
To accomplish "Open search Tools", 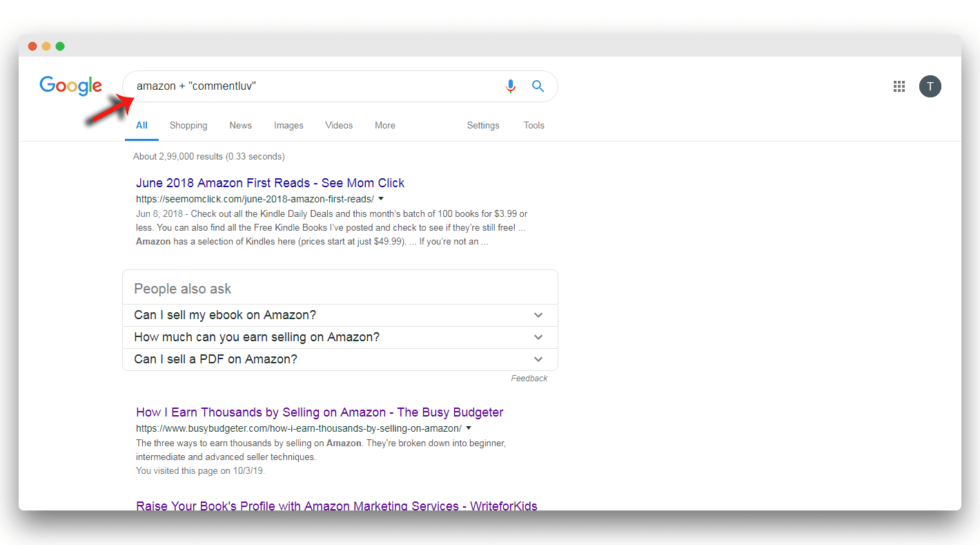I will (x=534, y=126).
